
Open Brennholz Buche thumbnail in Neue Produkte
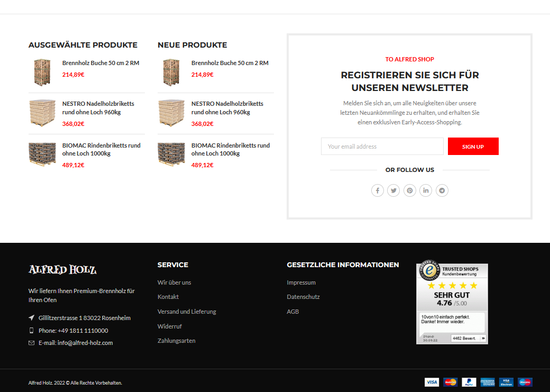(171, 72)
